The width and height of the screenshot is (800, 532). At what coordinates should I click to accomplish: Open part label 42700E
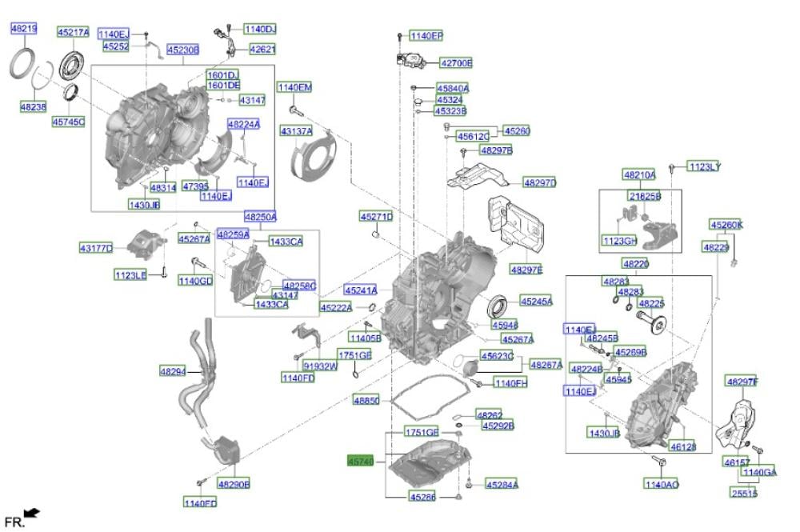point(456,62)
